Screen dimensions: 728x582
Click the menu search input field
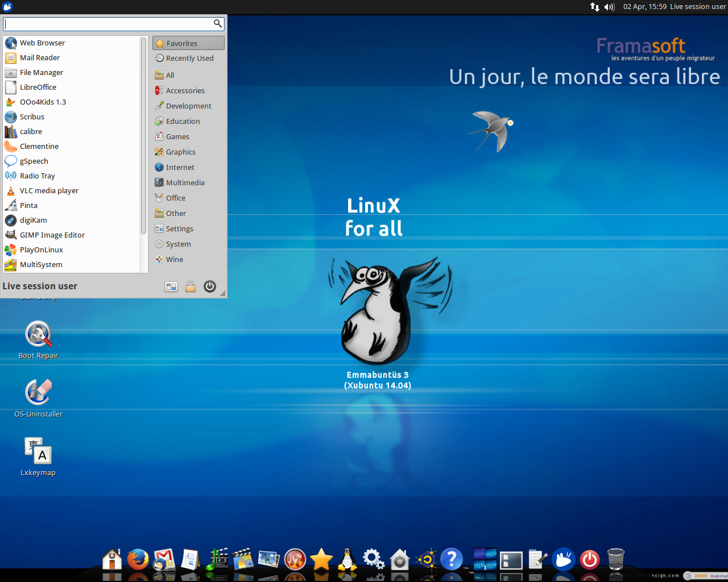pyautogui.click(x=114, y=24)
